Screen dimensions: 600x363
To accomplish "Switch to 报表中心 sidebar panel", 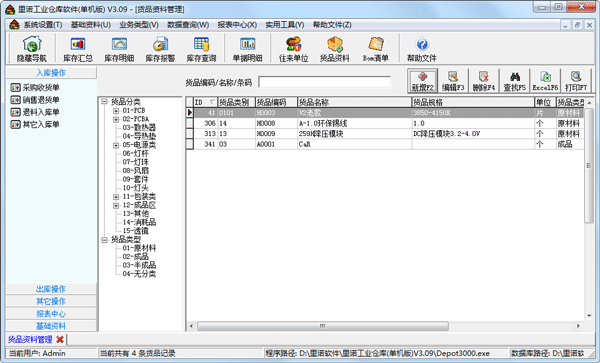I will (51, 314).
